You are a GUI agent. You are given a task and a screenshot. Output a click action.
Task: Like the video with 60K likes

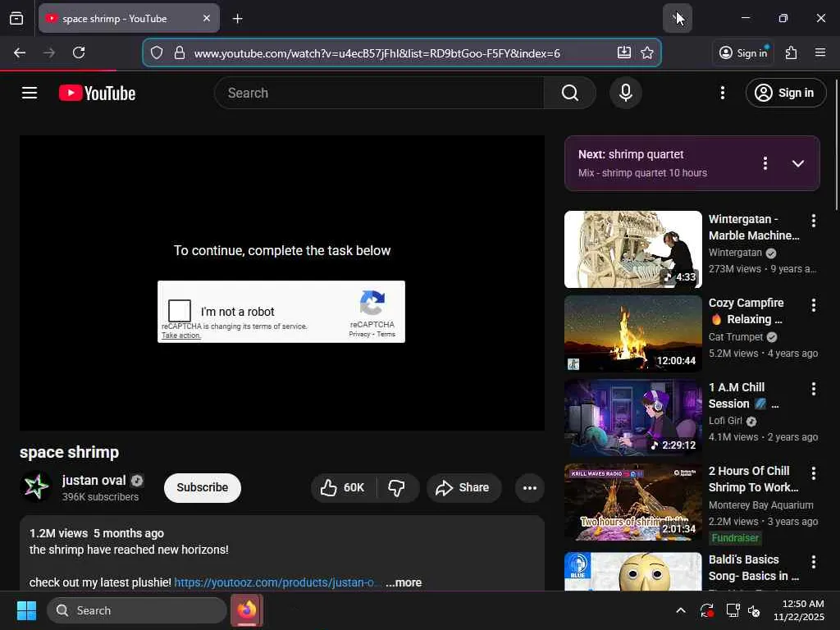[x=343, y=487]
